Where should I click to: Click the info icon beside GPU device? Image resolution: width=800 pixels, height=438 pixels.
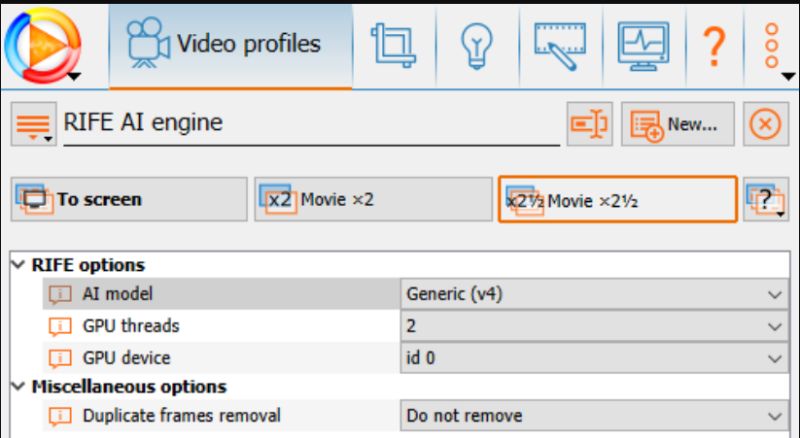click(61, 357)
